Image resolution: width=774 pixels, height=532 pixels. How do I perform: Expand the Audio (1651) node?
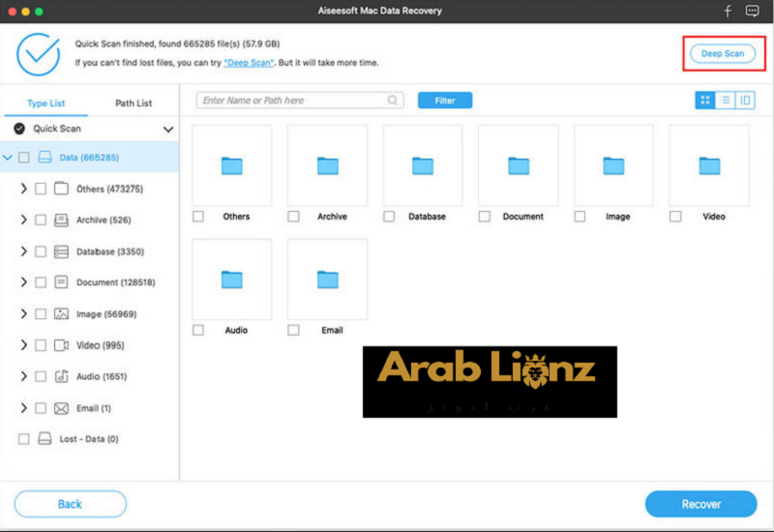coord(23,376)
